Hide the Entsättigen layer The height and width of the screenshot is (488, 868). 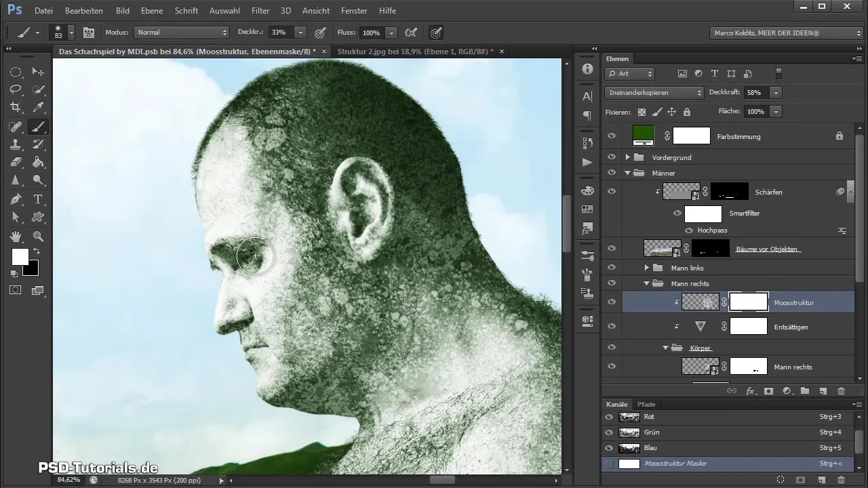(x=612, y=327)
